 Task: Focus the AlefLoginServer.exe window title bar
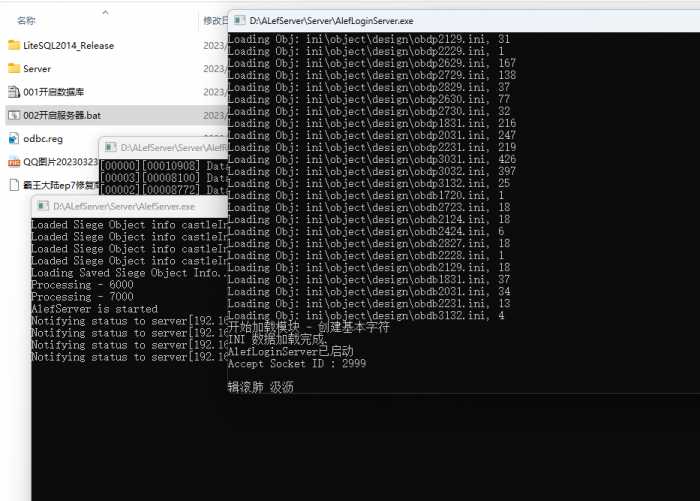tap(463, 21)
